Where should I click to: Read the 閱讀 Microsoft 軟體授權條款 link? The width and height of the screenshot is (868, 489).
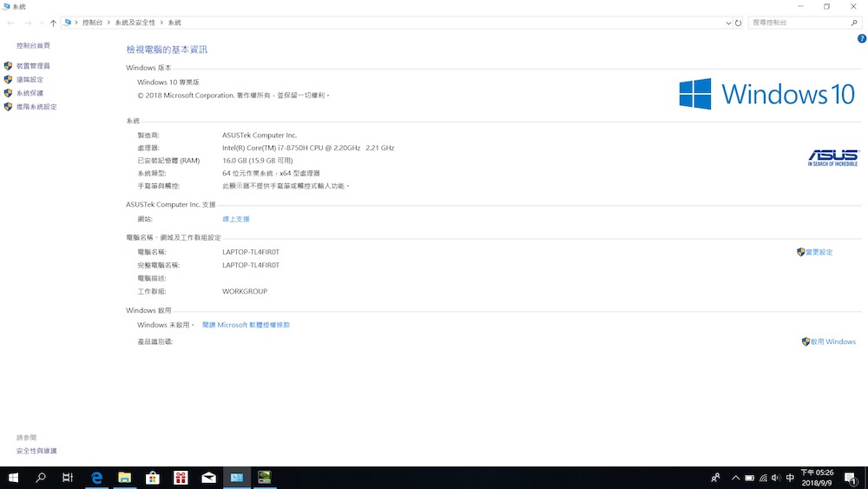246,325
